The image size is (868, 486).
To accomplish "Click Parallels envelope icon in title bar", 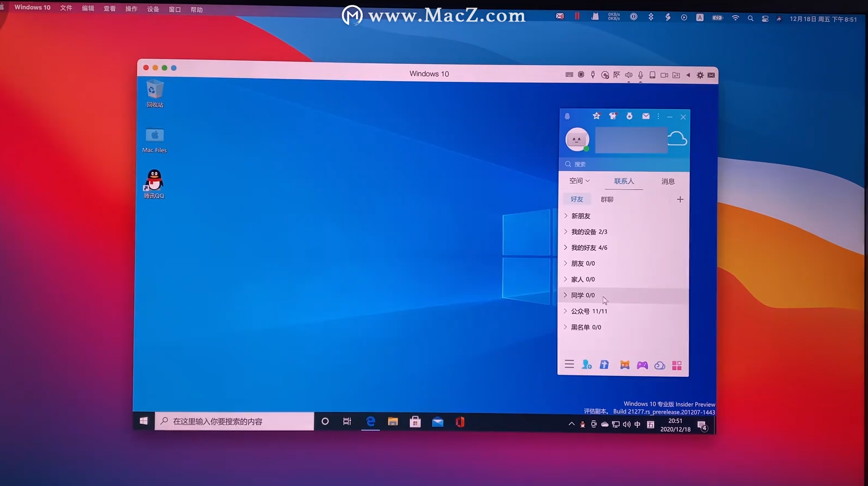I will click(711, 75).
